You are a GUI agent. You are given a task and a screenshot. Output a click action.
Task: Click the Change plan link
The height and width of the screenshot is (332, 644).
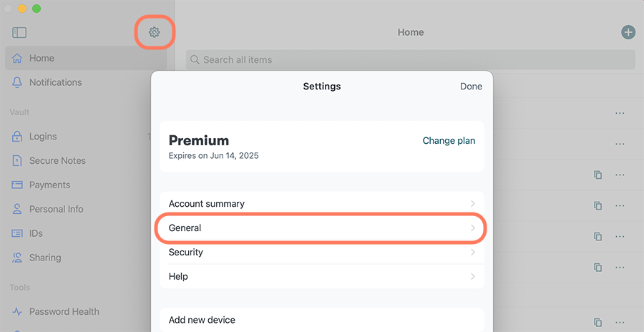click(x=449, y=140)
